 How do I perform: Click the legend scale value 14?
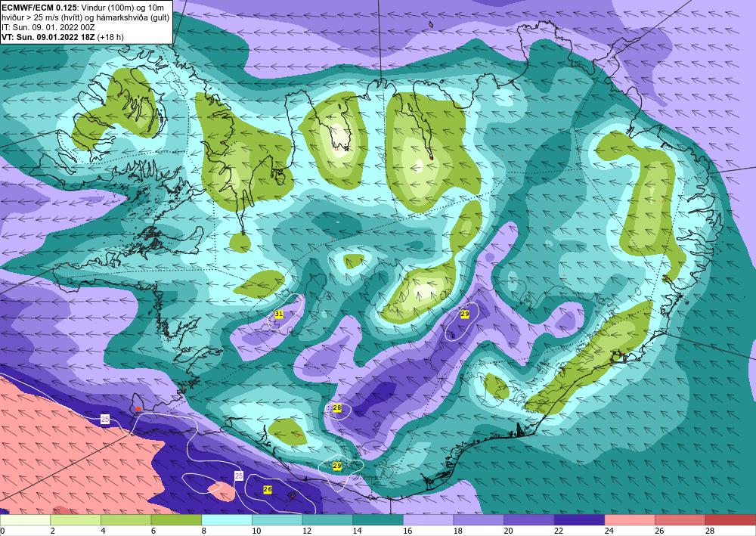[357, 531]
